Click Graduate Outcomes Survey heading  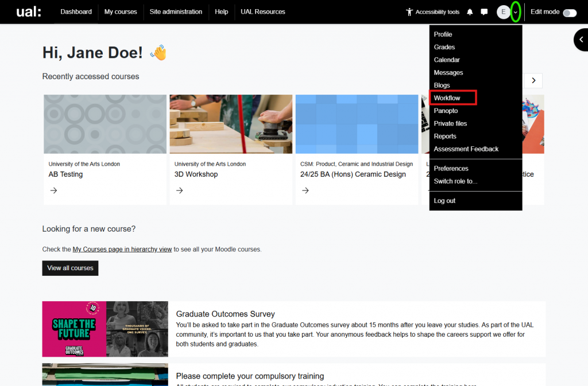click(x=225, y=314)
